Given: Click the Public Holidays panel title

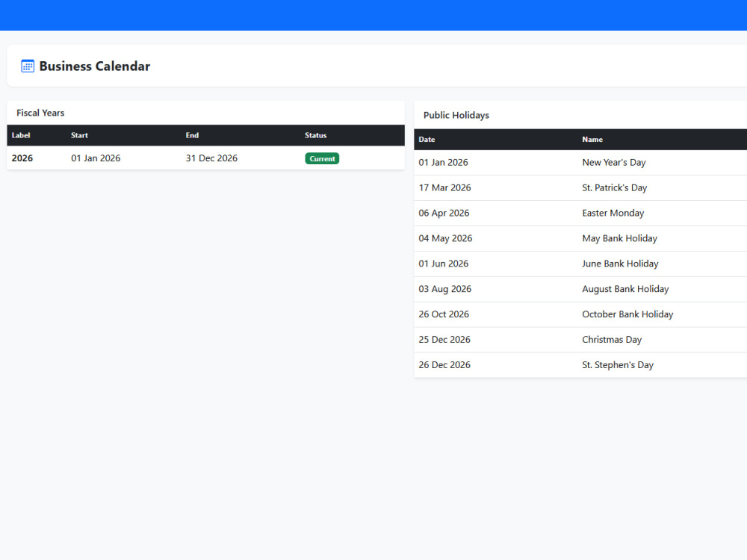Looking at the screenshot, I should pos(456,115).
